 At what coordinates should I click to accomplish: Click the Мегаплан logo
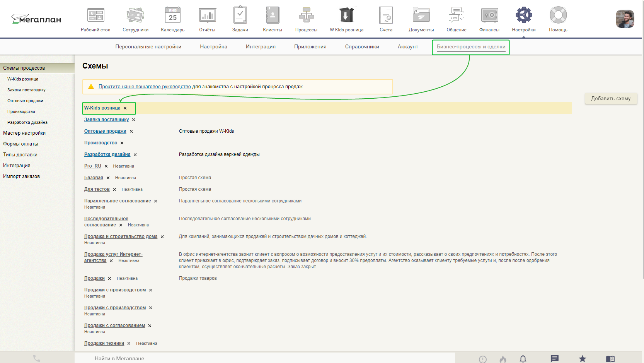pos(36,19)
